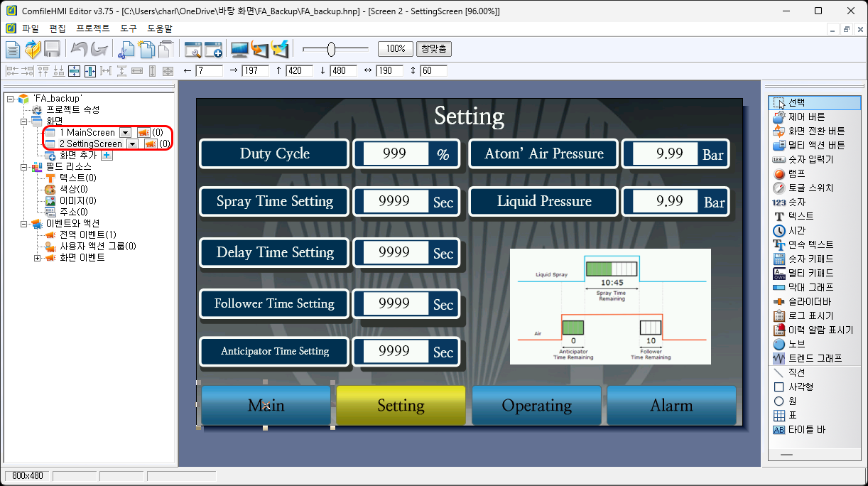This screenshot has width=868, height=486.
Task: Select the yellow Setting button on canvas
Action: tap(401, 406)
